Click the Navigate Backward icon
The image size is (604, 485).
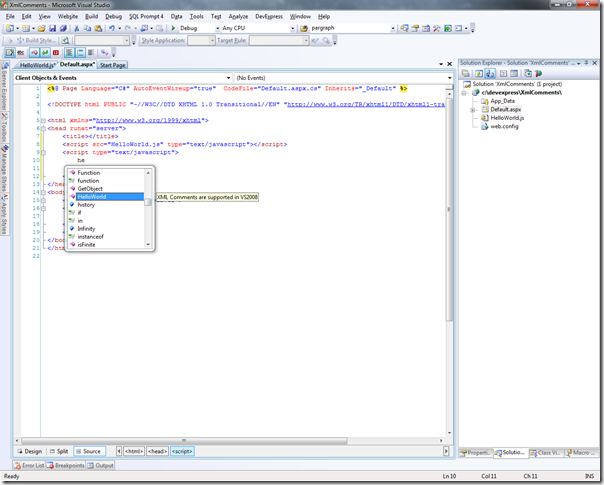(144, 28)
